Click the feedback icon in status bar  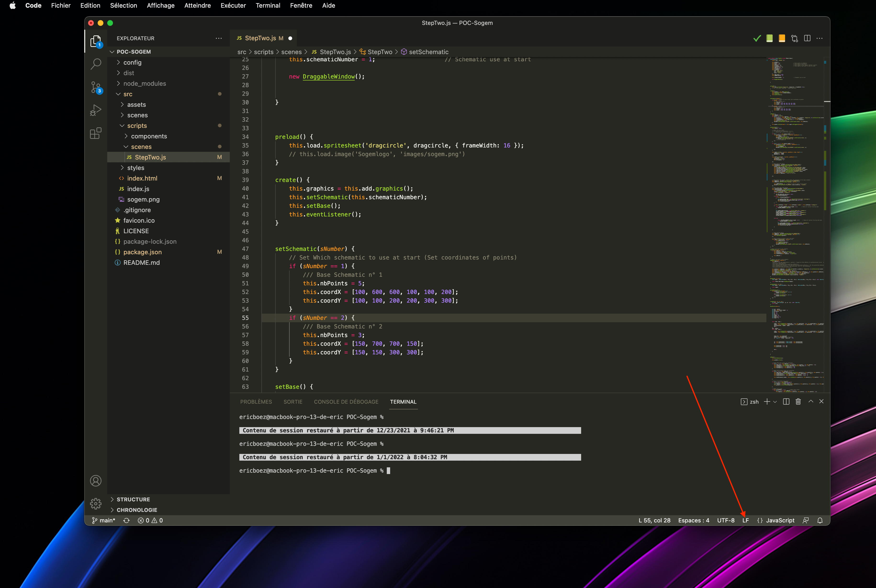point(806,520)
